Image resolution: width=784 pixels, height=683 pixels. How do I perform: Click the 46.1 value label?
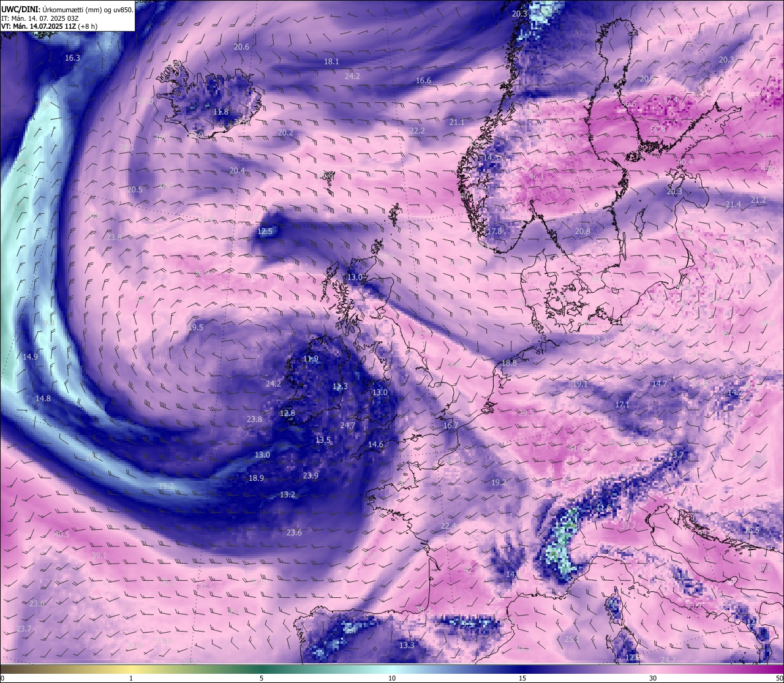point(536,176)
